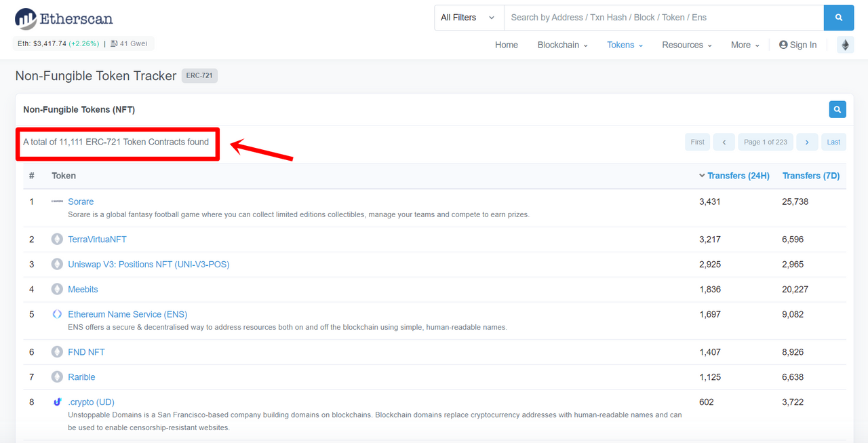Viewport: 868px width, 443px height.
Task: Click the Sorare token logo
Action: tap(57, 201)
